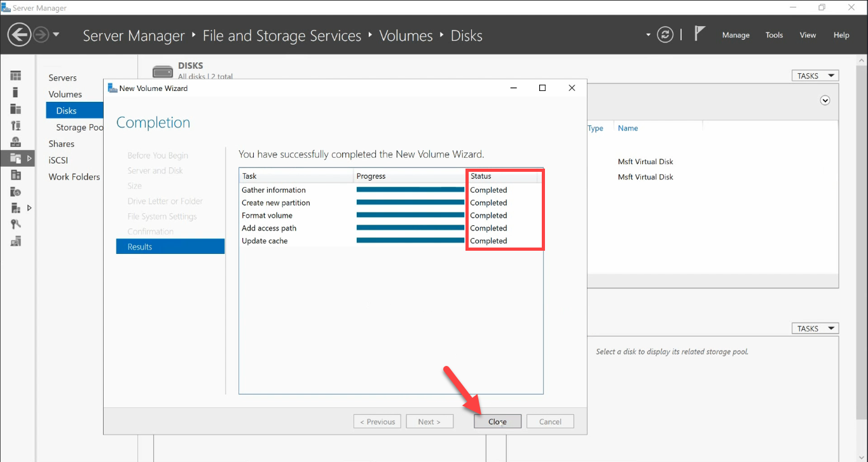The image size is (868, 462).
Task: Select the Create new partition task row
Action: click(391, 202)
